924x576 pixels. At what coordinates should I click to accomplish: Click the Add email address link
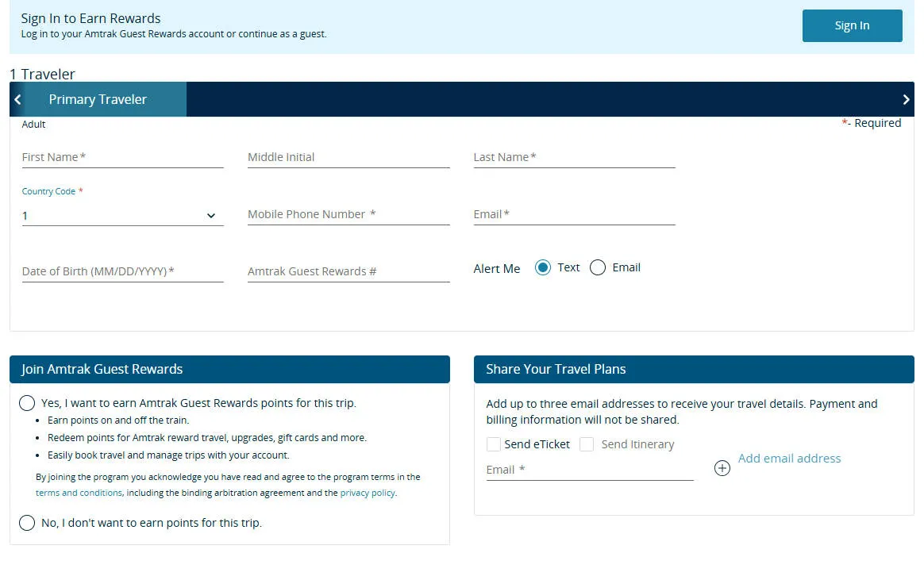789,459
